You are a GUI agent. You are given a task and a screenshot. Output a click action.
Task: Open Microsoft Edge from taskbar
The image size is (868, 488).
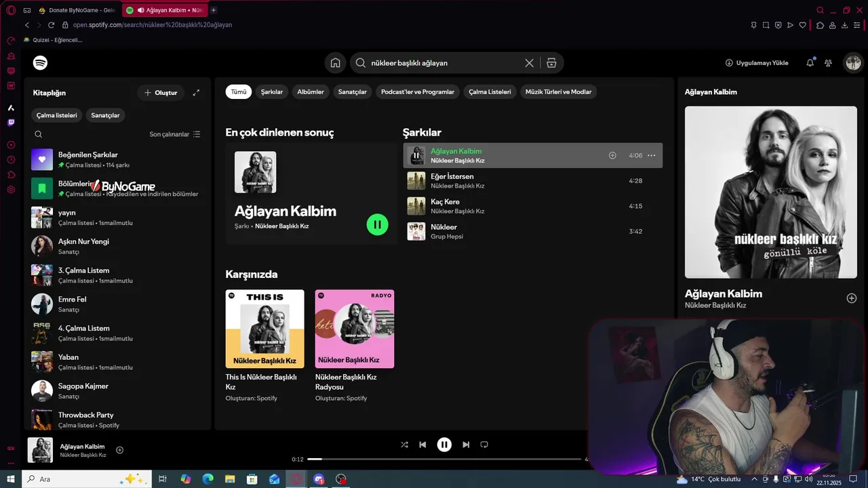(208, 479)
